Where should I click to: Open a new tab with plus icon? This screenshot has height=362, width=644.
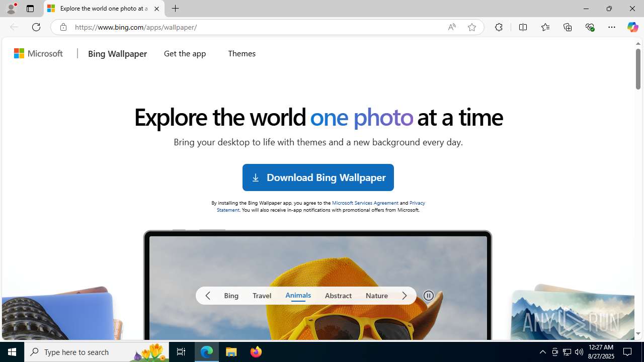(176, 9)
